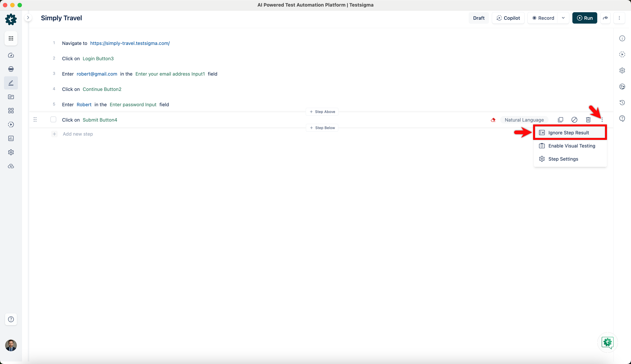Open the Testsigma chat widget
The image size is (631, 364).
[607, 342]
